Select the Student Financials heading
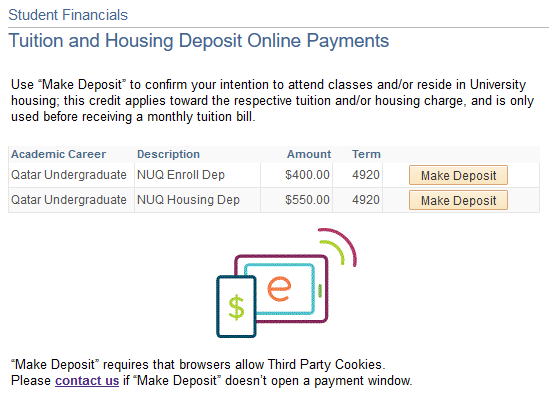The height and width of the screenshot is (394, 549). pos(68,15)
